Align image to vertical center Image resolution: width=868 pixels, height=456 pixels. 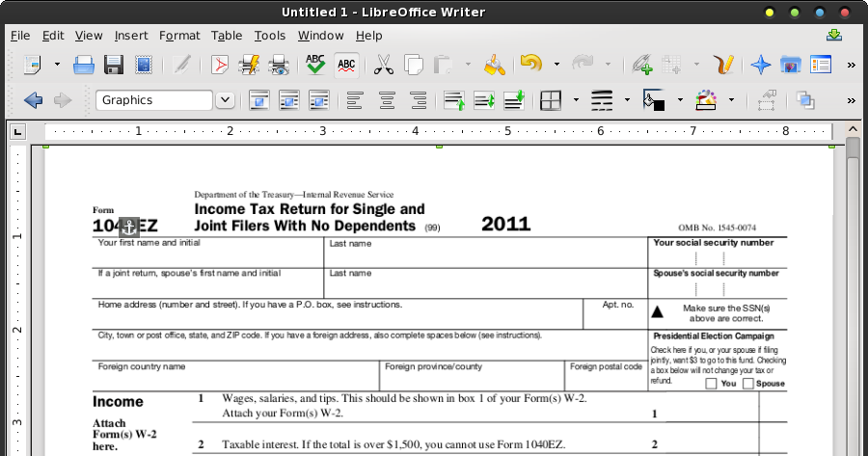[x=484, y=100]
